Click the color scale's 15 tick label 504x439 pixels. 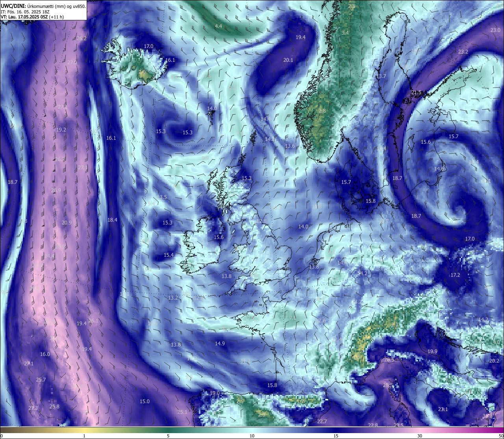click(336, 436)
